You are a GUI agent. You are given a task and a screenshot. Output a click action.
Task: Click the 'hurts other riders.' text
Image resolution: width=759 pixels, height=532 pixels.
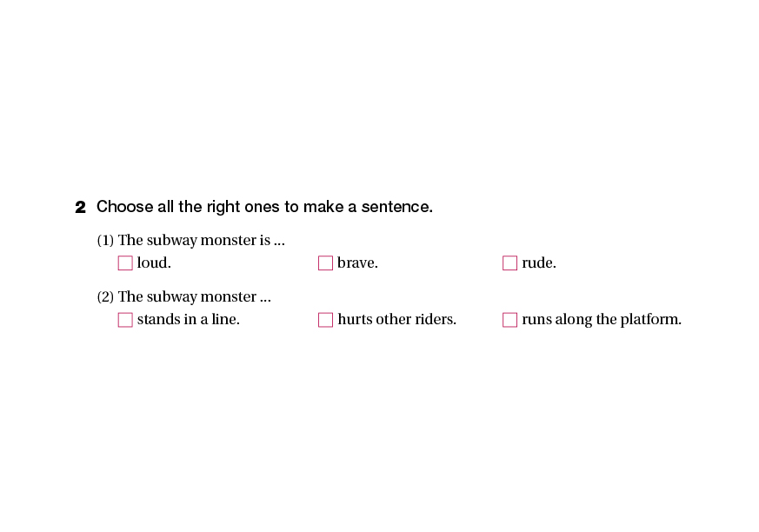coord(396,320)
